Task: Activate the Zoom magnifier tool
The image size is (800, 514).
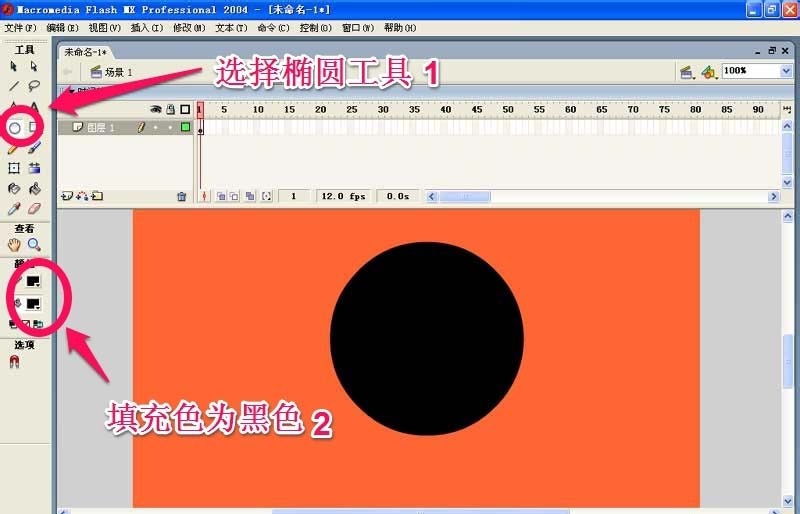Action: (x=34, y=244)
